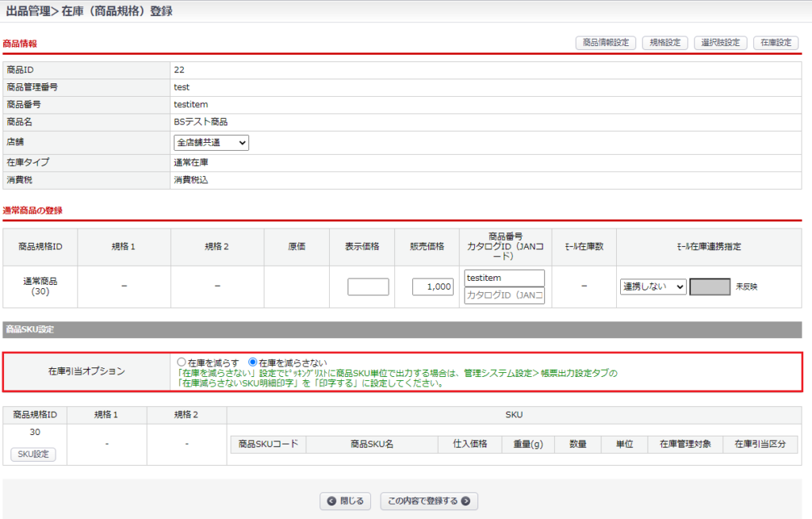Select the 在庫を減らさない radio option
This screenshot has height=519, width=812.
pyautogui.click(x=253, y=363)
